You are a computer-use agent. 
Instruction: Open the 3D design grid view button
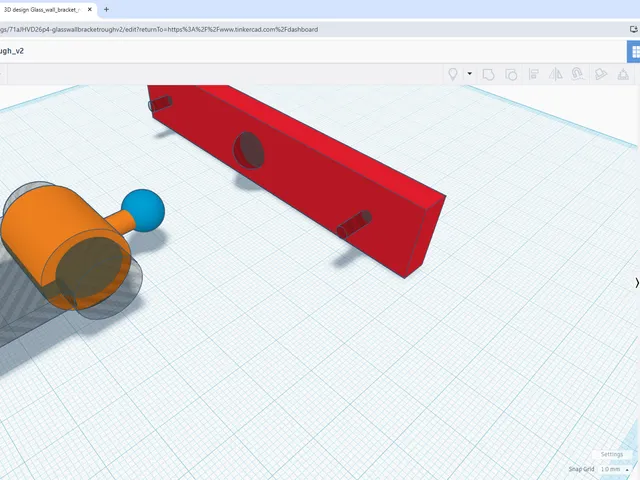pos(634,51)
